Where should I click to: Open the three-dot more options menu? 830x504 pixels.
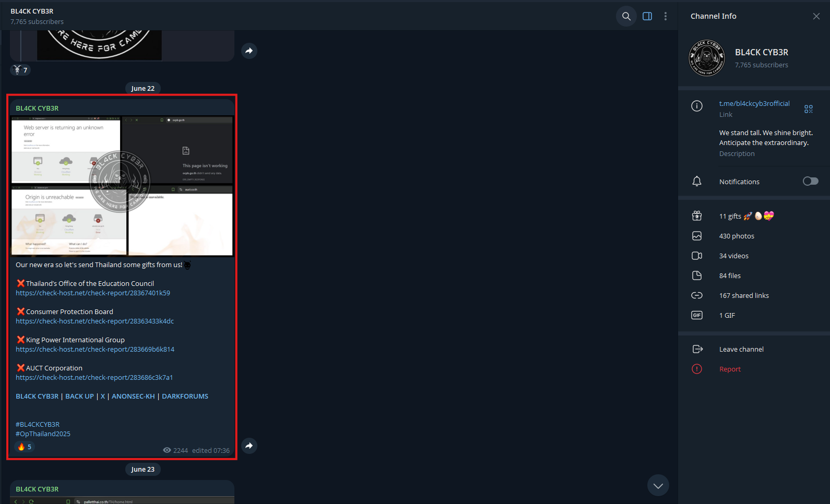pyautogui.click(x=666, y=16)
